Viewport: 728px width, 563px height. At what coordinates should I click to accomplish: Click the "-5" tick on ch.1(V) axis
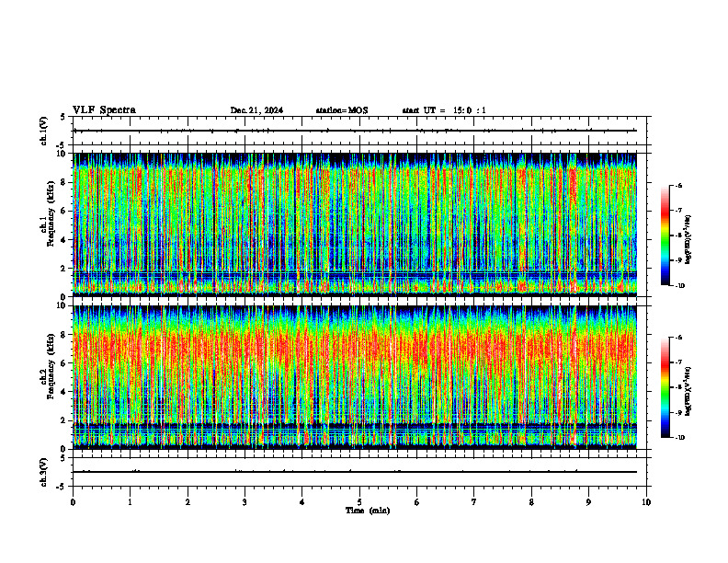pyautogui.click(x=62, y=145)
